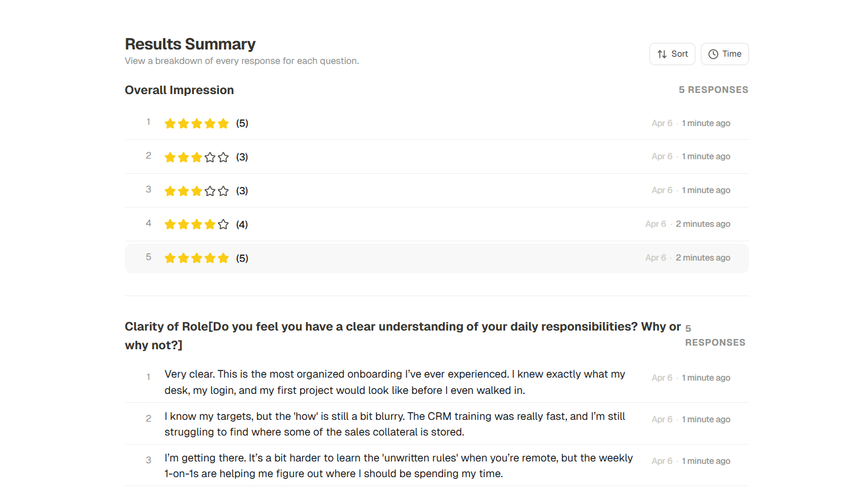This screenshot has height=488, width=868.
Task: Select the fifth gold star in response 1
Action: pyautogui.click(x=223, y=123)
